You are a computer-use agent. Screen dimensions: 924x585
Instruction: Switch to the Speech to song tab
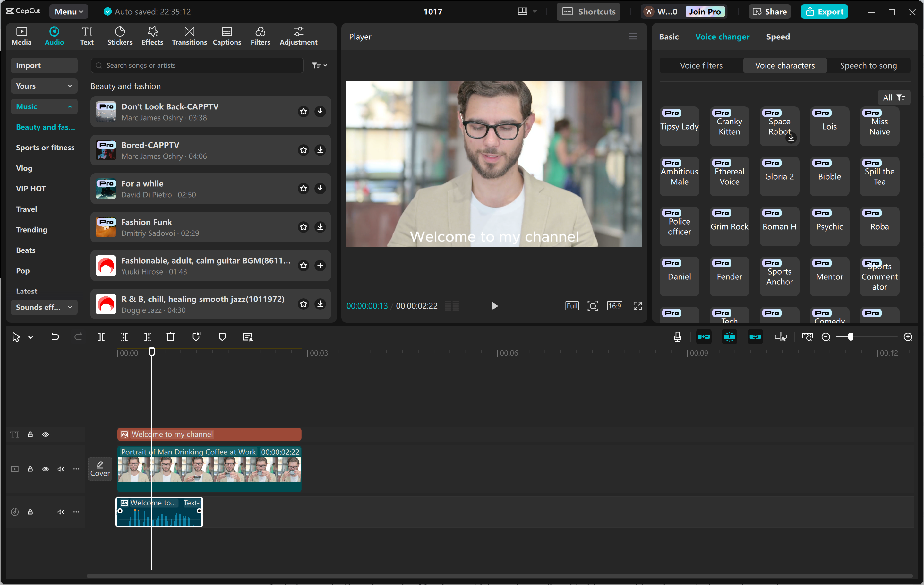click(868, 66)
